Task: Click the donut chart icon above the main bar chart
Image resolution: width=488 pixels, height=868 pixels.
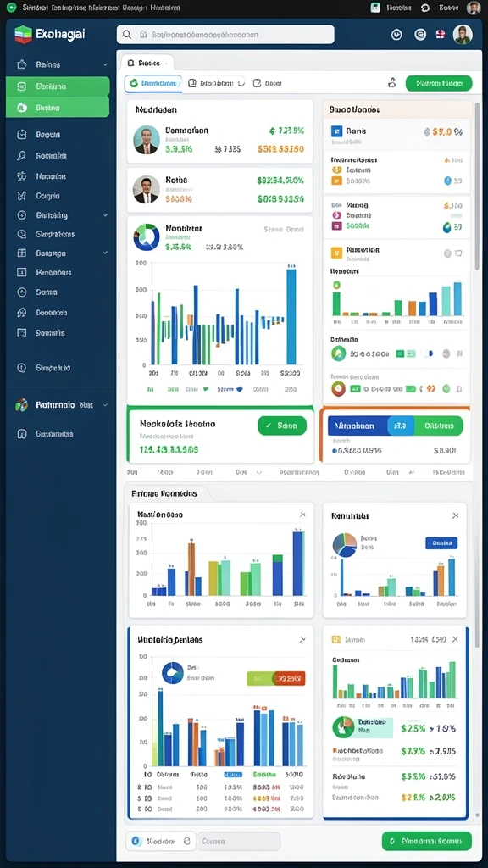Action: click(x=147, y=237)
